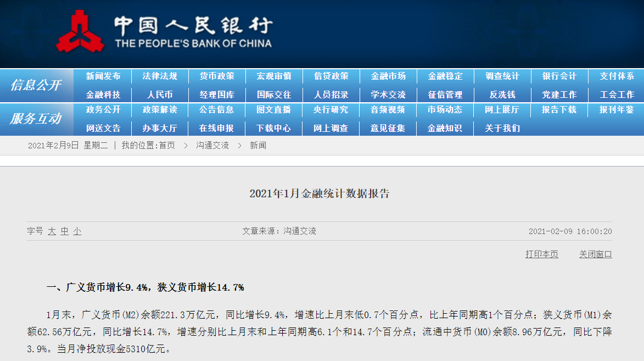Image resolution: width=644 pixels, height=361 pixels.
Task: Set font size to 小
Action: tap(77, 231)
